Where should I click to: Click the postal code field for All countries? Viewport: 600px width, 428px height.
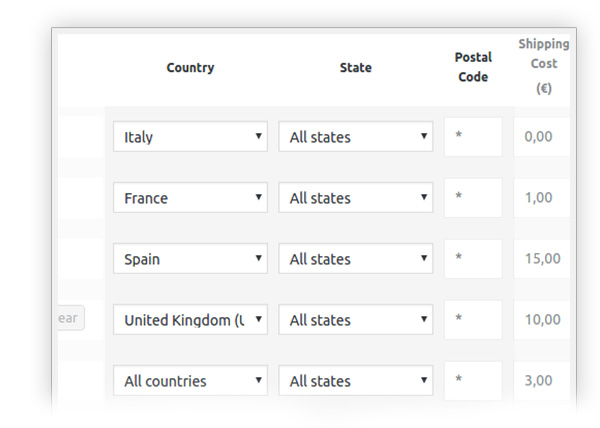click(473, 381)
